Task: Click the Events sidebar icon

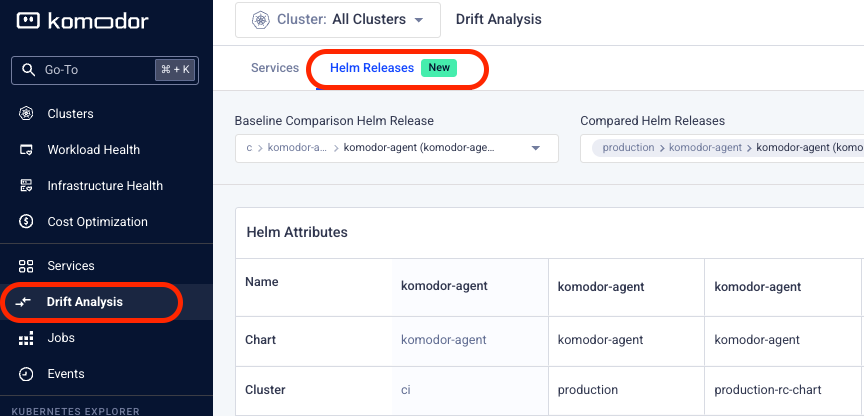Action: pyautogui.click(x=27, y=374)
